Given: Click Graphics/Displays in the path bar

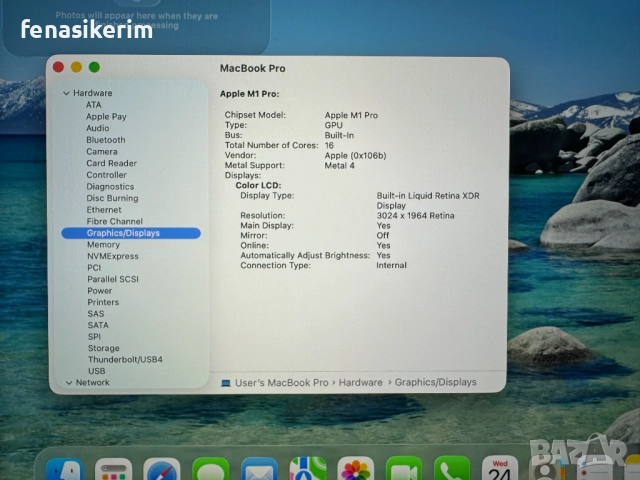Looking at the screenshot, I should point(436,382).
